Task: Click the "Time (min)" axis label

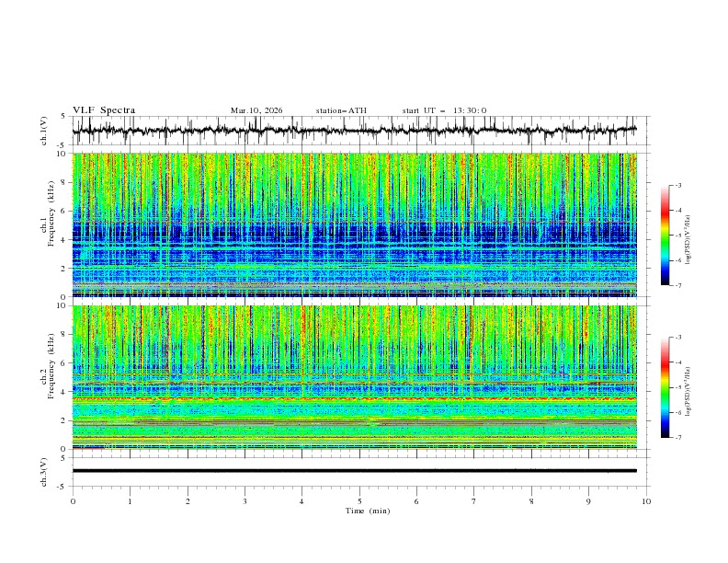Action: 368,511
